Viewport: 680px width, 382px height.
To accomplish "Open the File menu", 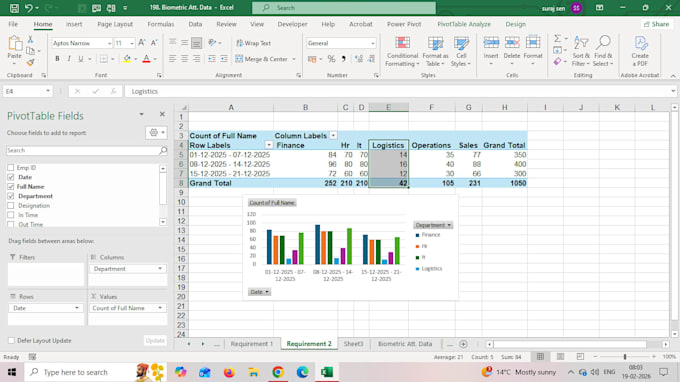I will point(13,24).
